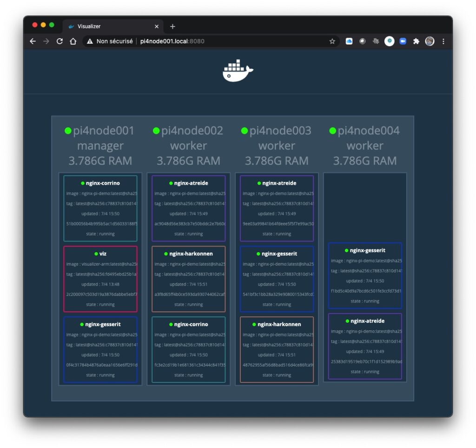The width and height of the screenshot is (476, 448).
Task: Click the Docker whale logo
Action: pos(238,71)
